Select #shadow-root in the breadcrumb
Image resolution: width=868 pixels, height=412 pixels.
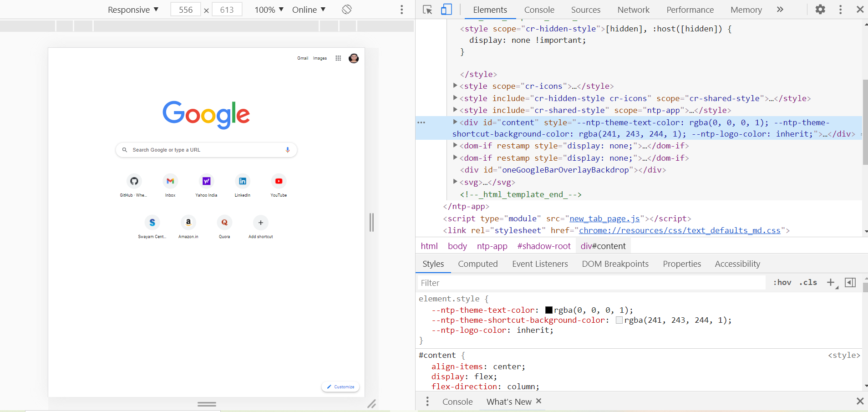pos(544,246)
